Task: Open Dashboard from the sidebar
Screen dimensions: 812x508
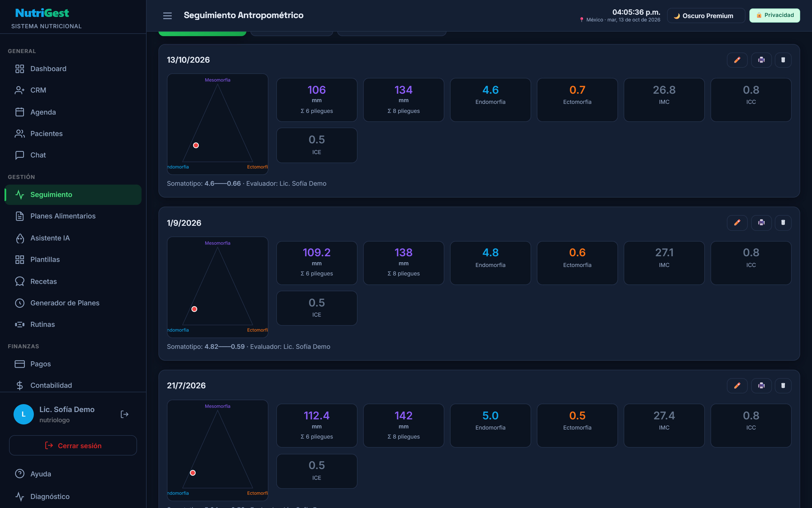Action: click(73, 69)
